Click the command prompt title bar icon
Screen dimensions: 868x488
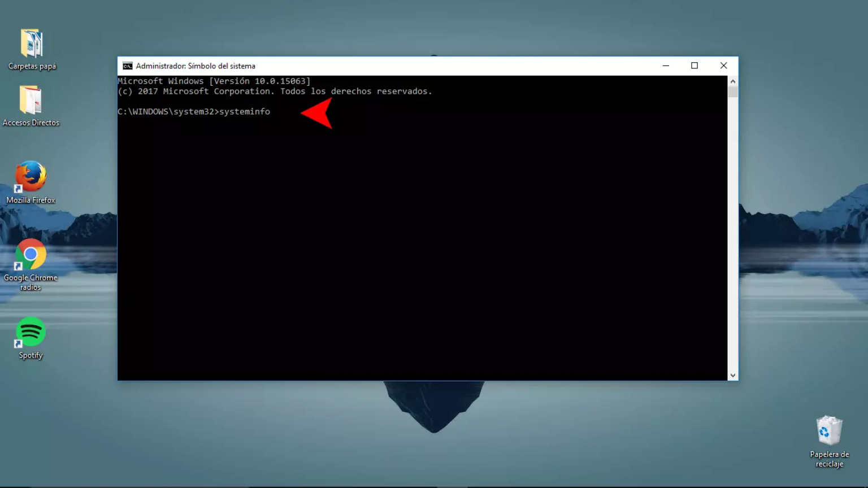click(x=128, y=66)
